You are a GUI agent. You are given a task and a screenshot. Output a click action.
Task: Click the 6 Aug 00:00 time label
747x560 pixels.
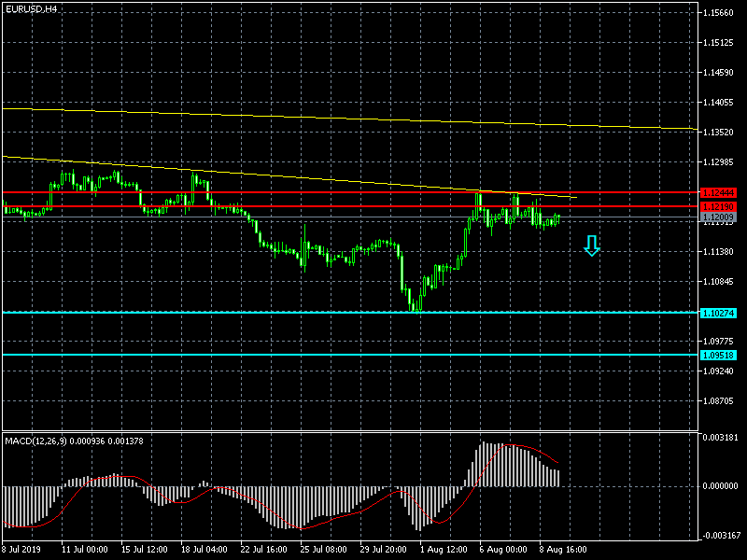pyautogui.click(x=503, y=550)
